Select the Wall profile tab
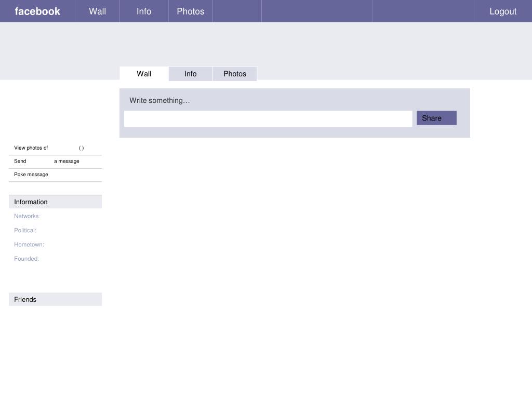The width and height of the screenshot is (532, 399). click(144, 74)
